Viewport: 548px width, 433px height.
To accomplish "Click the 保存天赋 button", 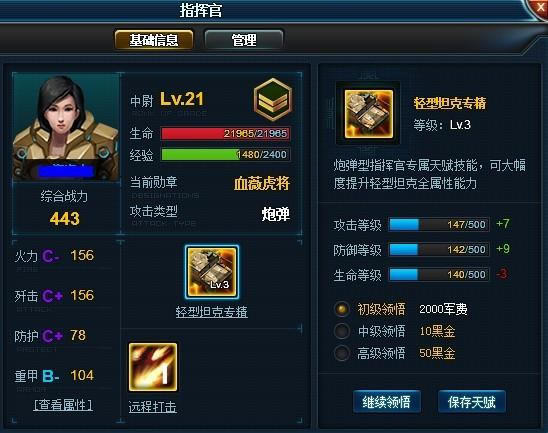I will (x=472, y=402).
